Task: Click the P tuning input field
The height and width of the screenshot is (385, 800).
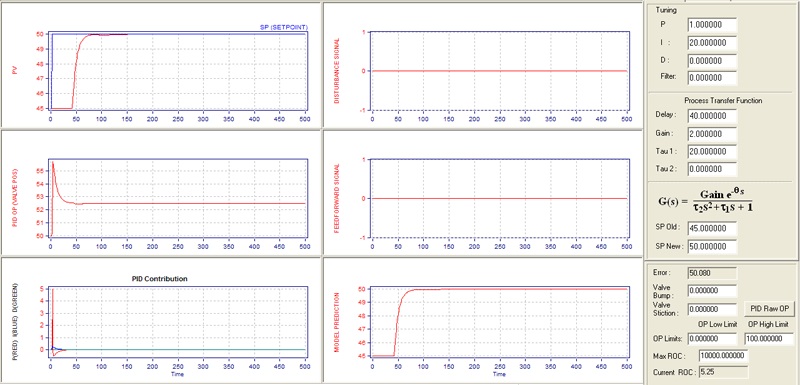Action: click(x=712, y=24)
